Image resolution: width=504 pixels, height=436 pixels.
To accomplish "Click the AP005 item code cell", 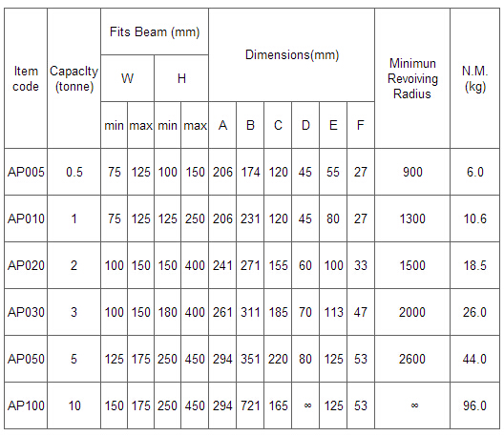I will (x=26, y=172).
